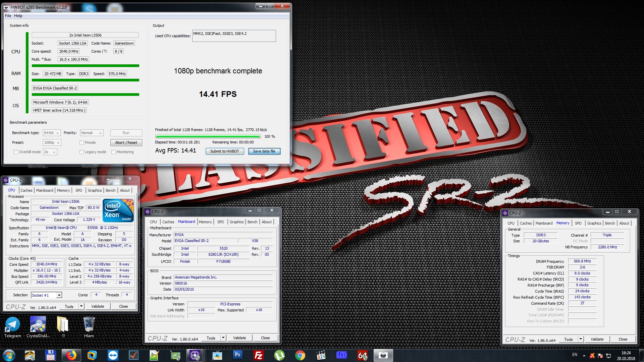Click the Abort / Reset button
The width and height of the screenshot is (644, 362).
[126, 142]
